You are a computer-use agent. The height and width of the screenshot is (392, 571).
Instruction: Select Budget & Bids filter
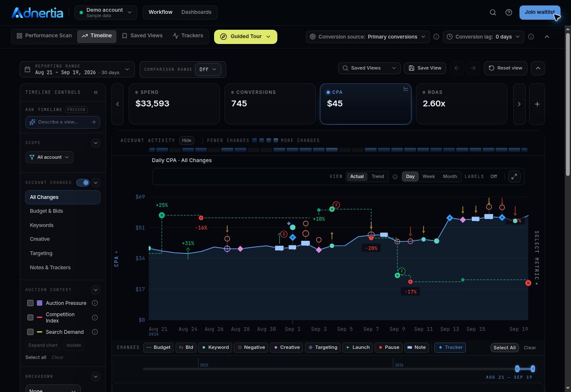(x=62, y=211)
